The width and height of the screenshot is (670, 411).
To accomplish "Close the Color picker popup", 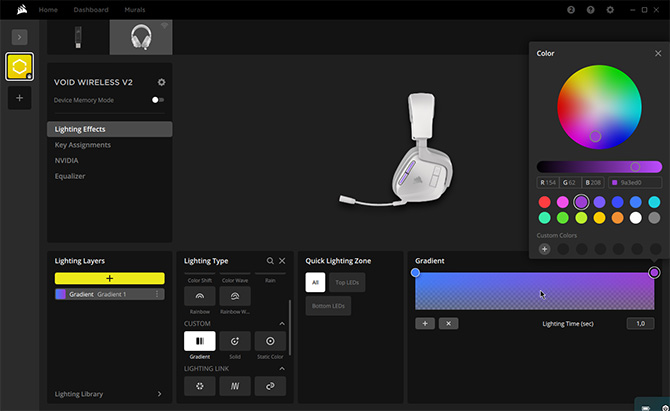I will click(x=658, y=53).
